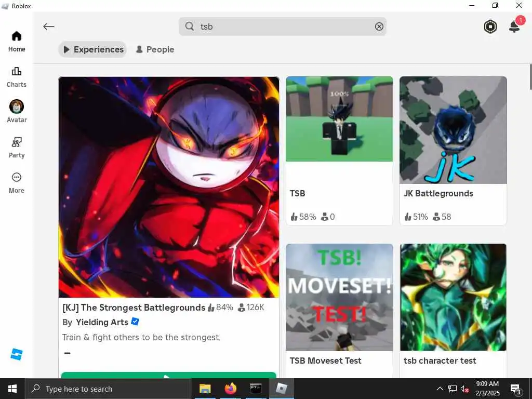
Task: Click the verified badge beside Yielding Arts
Action: [135, 321]
